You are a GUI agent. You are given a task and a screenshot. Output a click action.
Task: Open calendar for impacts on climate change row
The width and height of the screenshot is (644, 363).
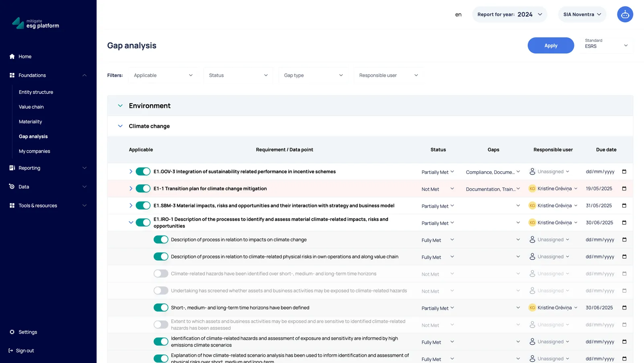624,240
